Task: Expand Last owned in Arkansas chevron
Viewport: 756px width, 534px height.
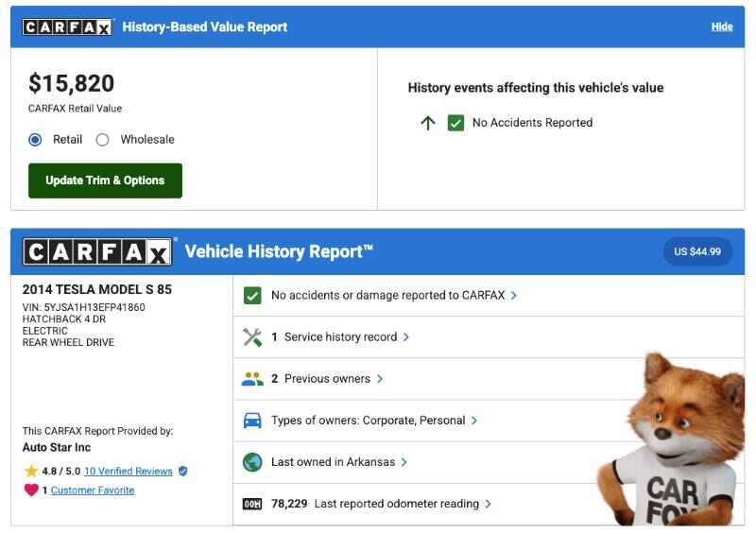Action: [x=404, y=462]
